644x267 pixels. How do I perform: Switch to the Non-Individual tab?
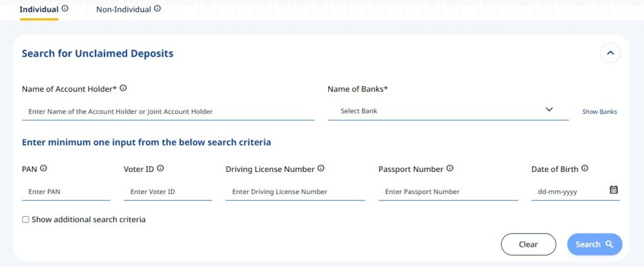coord(123,9)
